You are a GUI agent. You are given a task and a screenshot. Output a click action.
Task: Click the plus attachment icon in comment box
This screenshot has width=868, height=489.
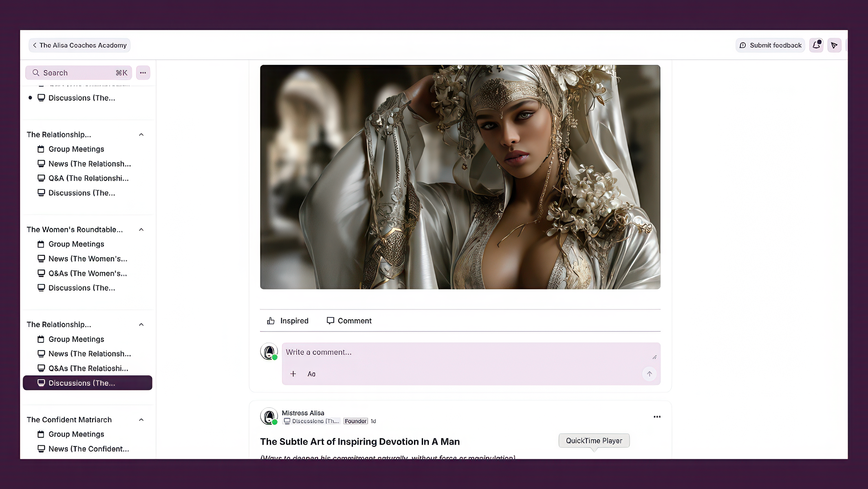293,374
